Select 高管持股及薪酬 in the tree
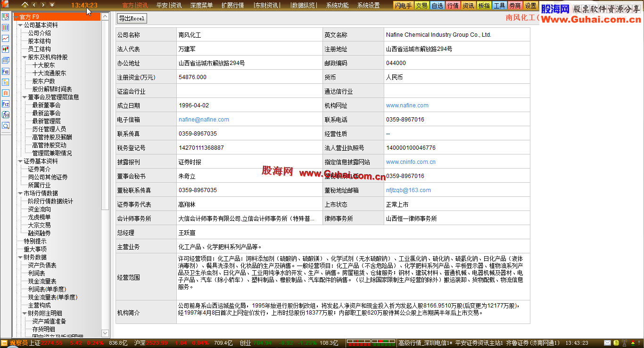Image resolution: width=644 pixels, height=348 pixels. pos(52,137)
